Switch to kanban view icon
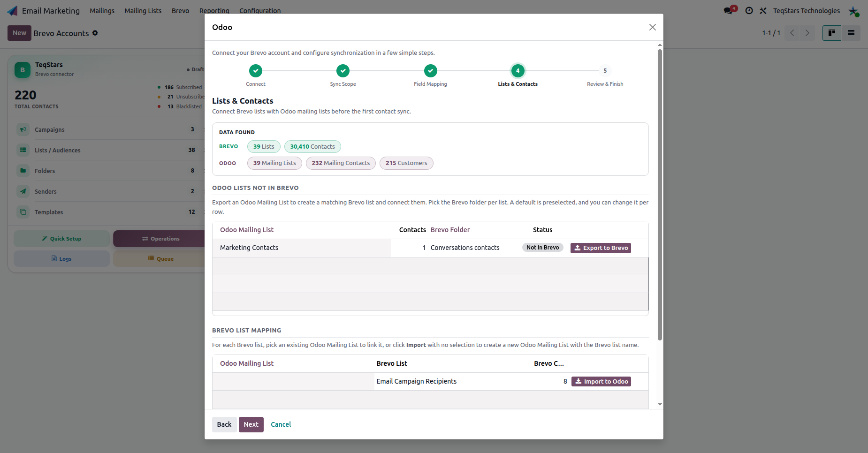Viewport: 868px width, 453px height. (832, 33)
